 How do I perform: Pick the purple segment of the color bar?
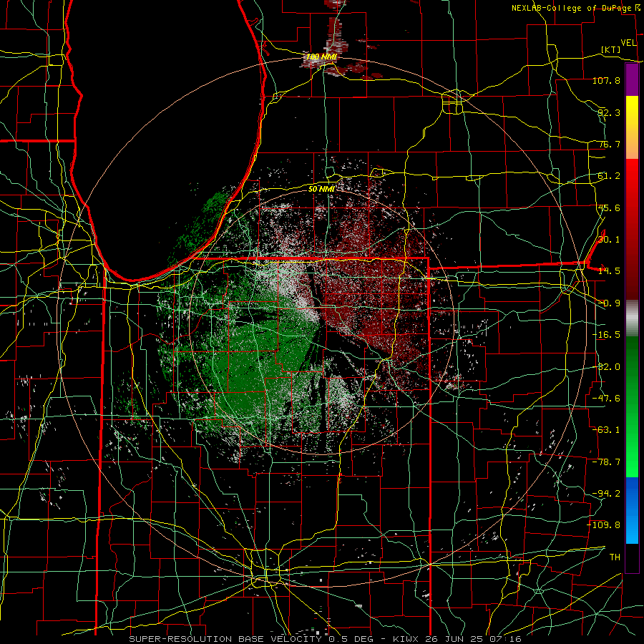pos(632,79)
